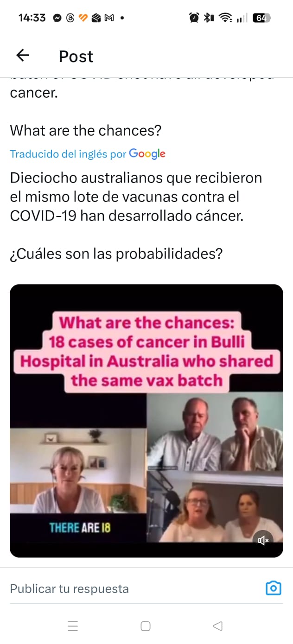This screenshot has width=293, height=644.
Task: Tap the 'Post' header title
Action: point(76,56)
